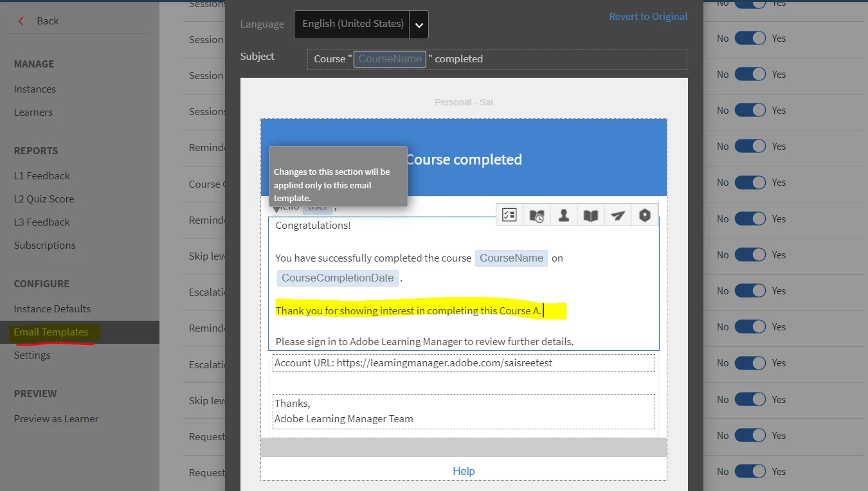
Task: Click the open book icon in the editor toolbar
Action: (x=591, y=215)
